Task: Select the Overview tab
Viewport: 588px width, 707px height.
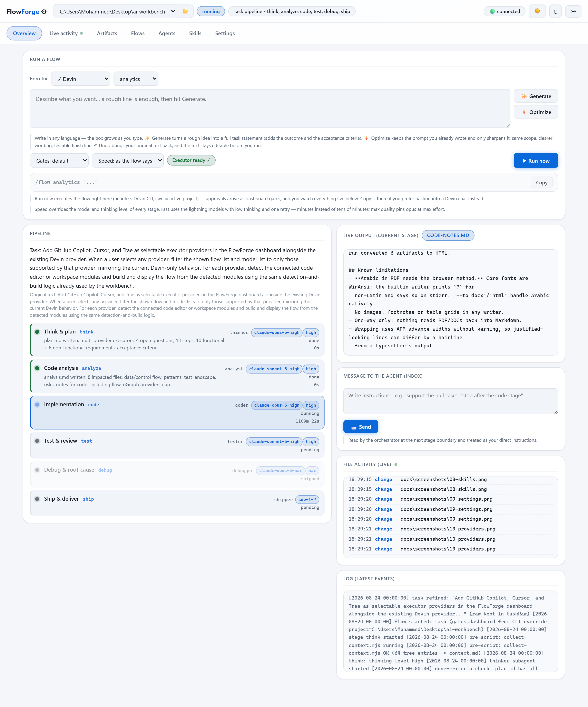Action: 24,33
